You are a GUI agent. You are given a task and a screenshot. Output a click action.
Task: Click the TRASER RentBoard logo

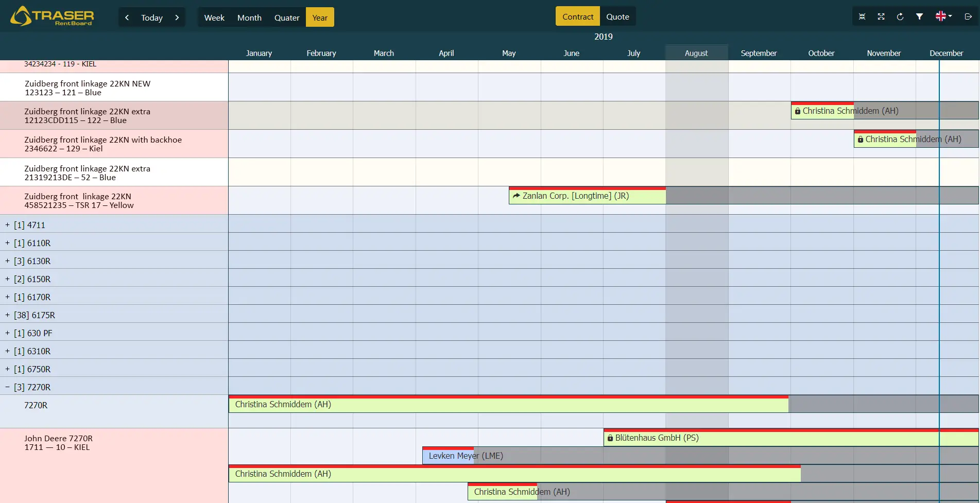pyautogui.click(x=52, y=16)
